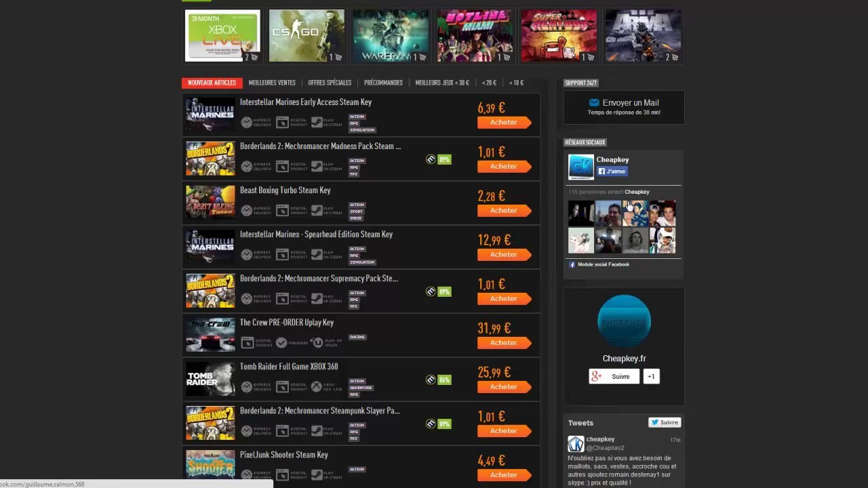
Task: Click Facebook J'aime button for Cheapkey
Action: (612, 171)
